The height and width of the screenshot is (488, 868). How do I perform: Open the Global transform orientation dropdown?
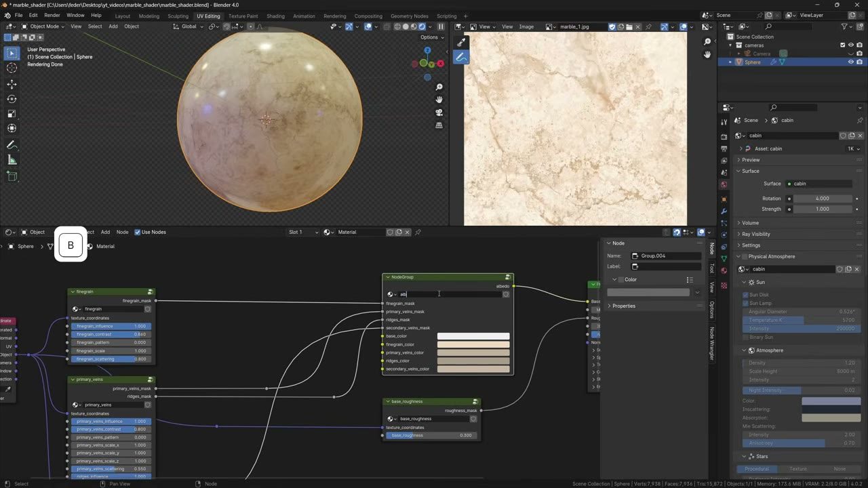(x=188, y=26)
